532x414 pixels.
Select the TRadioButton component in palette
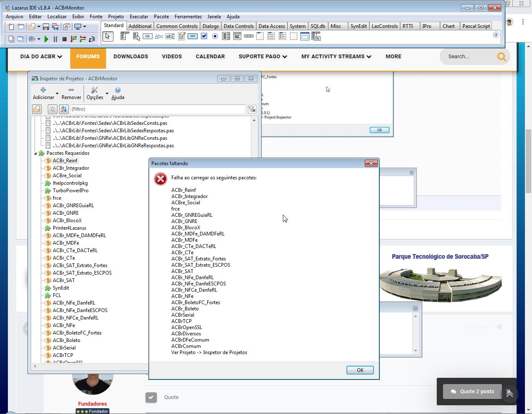215,37
